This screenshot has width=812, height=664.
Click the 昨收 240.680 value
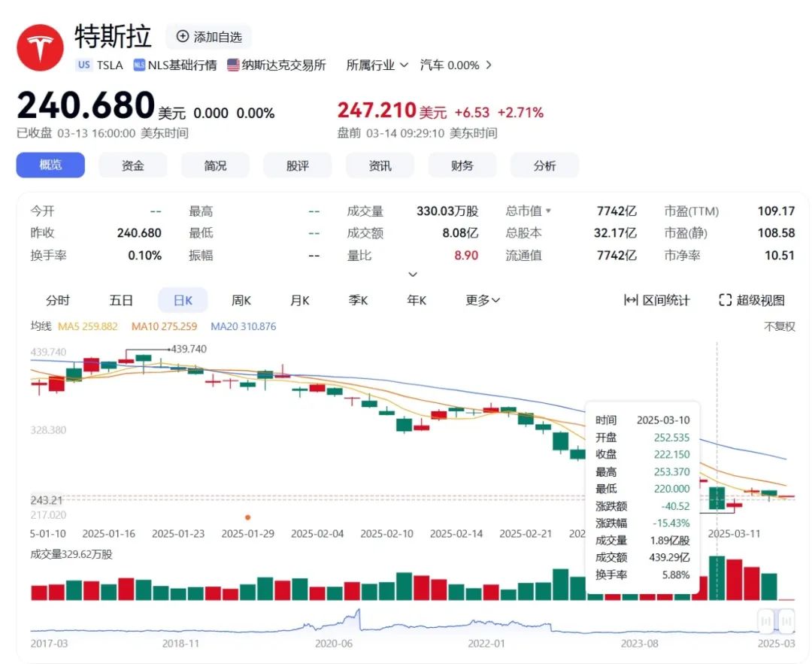click(139, 233)
